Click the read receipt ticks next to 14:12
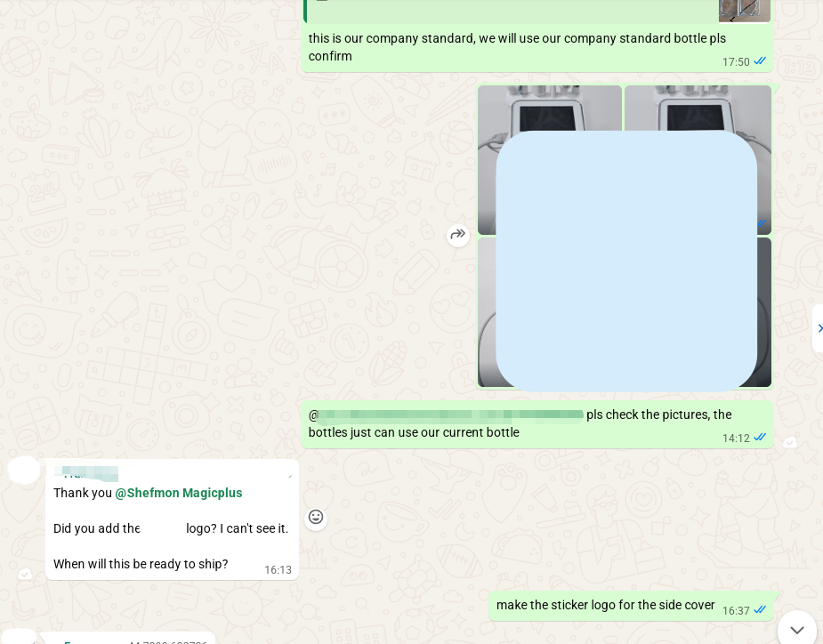Viewport: 823px width, 644px height. pos(760,438)
